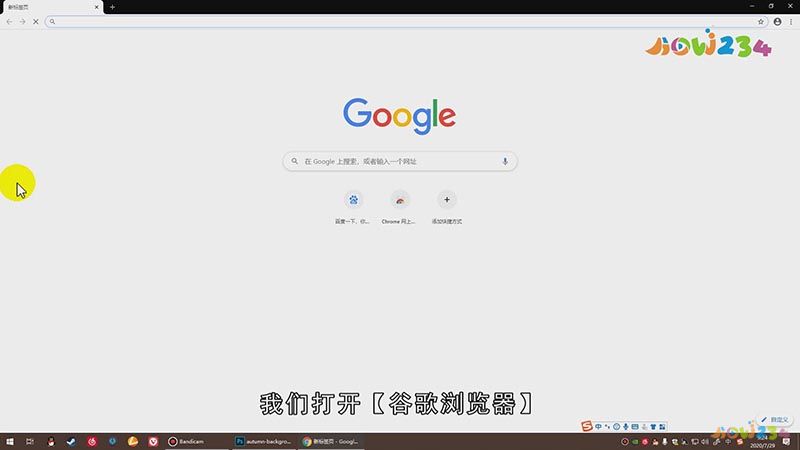Click the Bandicam record tray icon
The height and width of the screenshot is (450, 800).
625,442
